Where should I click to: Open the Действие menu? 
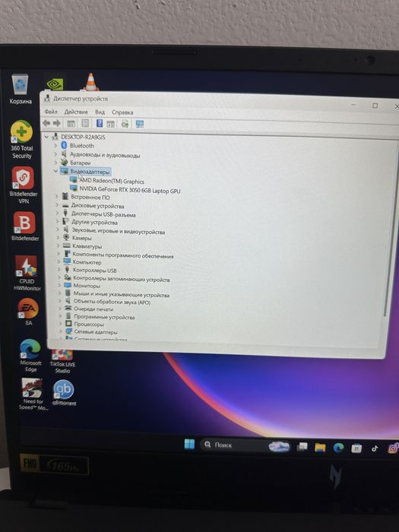(x=76, y=112)
